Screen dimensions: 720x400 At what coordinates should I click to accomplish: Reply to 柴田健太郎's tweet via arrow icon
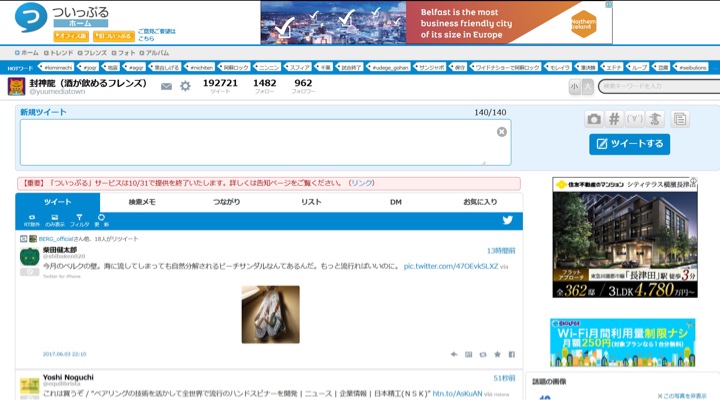454,354
